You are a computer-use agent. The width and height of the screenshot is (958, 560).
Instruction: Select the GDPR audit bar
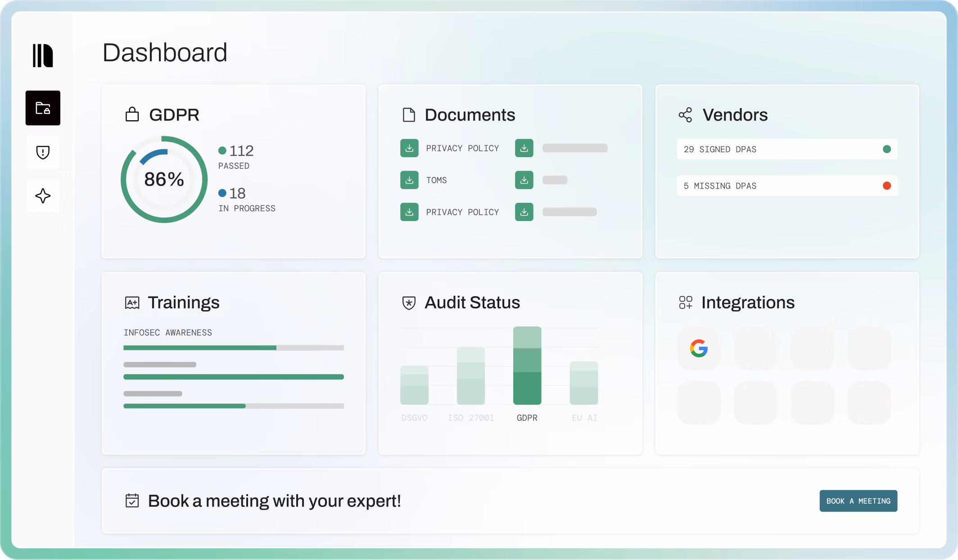527,366
